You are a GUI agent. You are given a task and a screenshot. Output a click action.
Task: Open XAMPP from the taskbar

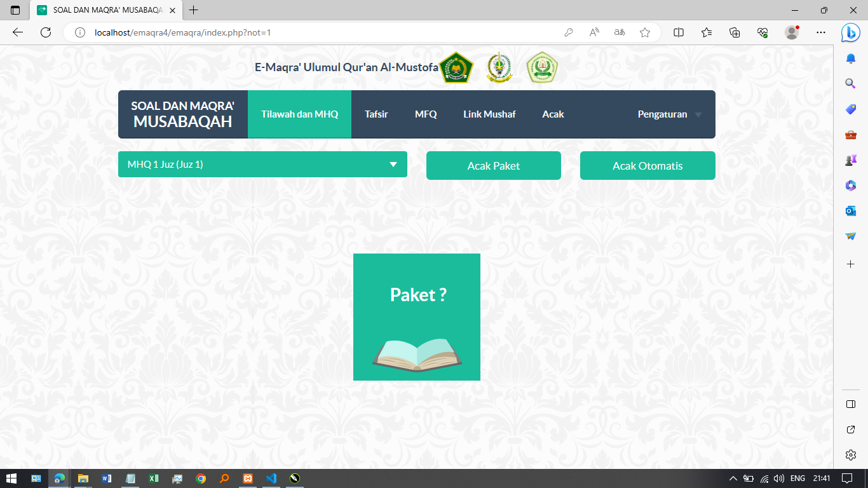[248, 478]
